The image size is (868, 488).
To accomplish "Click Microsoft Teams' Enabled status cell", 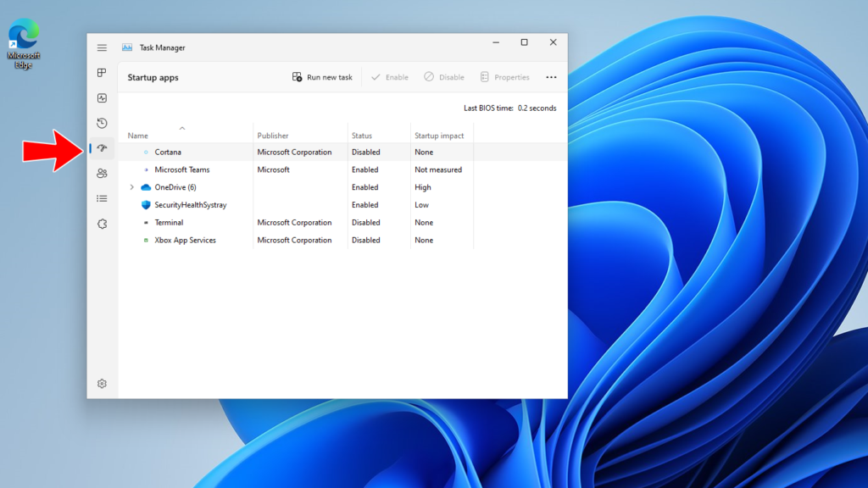I will [364, 169].
